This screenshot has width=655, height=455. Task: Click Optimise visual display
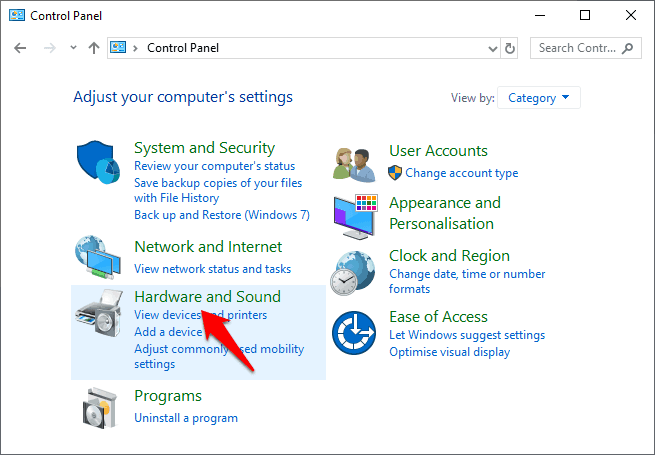(x=449, y=352)
